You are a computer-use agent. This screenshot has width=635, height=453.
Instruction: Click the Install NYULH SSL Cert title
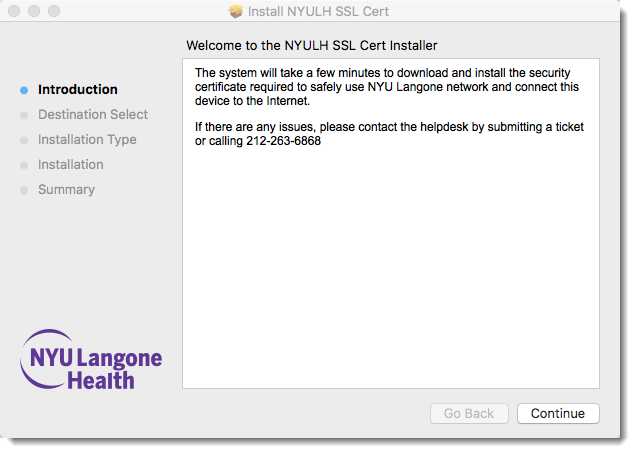tap(318, 11)
